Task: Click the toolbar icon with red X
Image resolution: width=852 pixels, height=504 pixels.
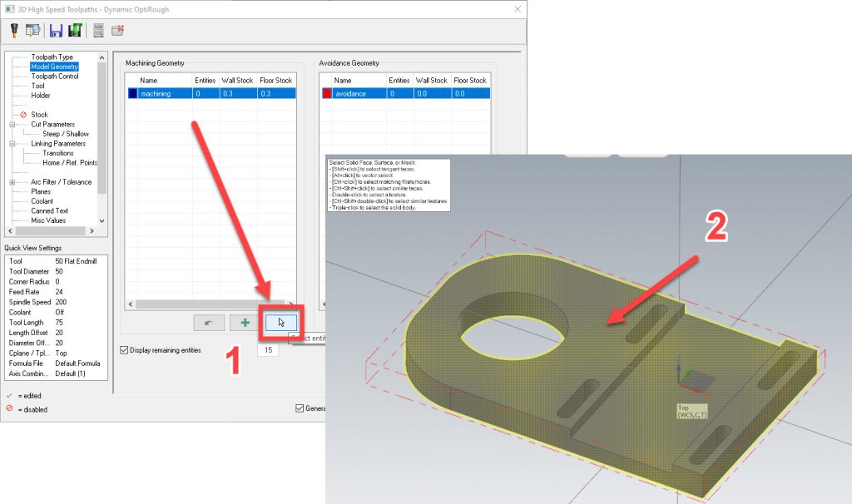Action: tap(117, 31)
